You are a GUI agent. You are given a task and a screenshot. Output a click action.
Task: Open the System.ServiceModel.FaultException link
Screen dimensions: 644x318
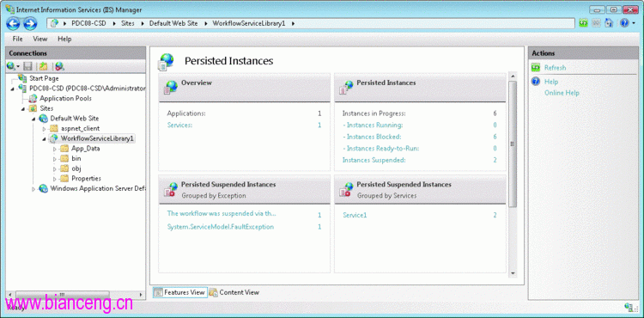pos(221,227)
